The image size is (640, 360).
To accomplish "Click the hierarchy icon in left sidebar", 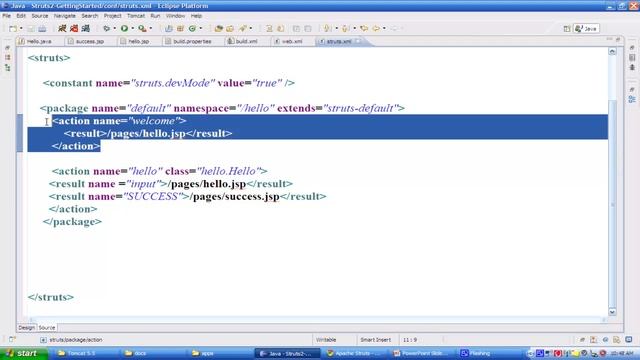I will point(8,68).
